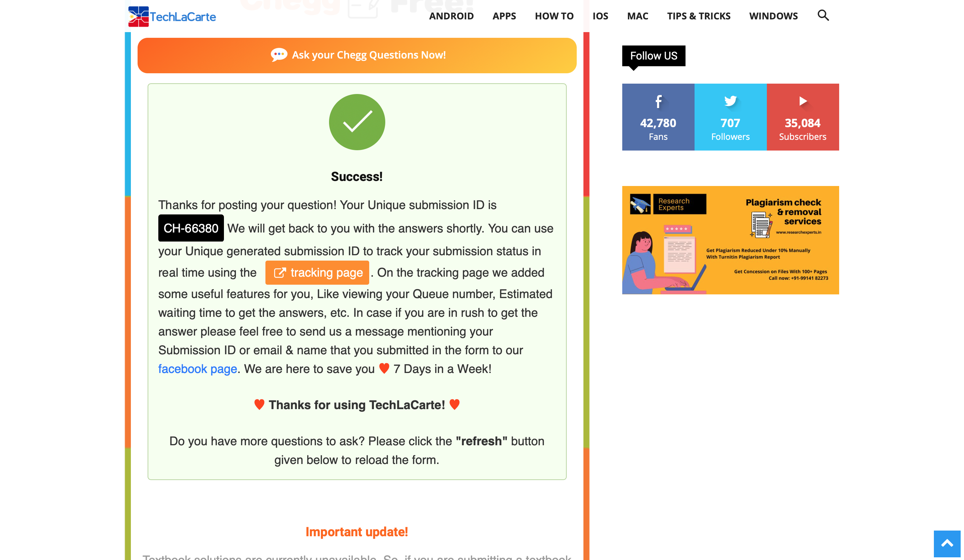Expand the Important update section
Image resolution: width=964 pixels, height=560 pixels.
[357, 532]
